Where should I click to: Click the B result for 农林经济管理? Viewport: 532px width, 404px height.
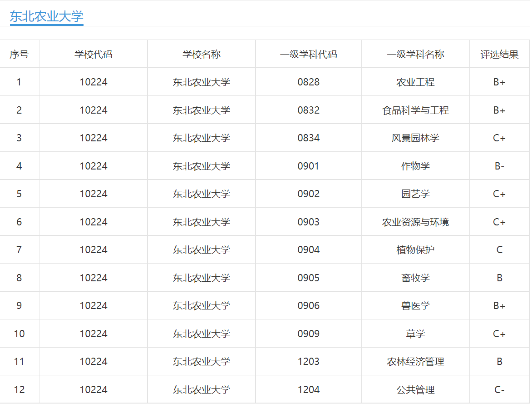pos(499,362)
